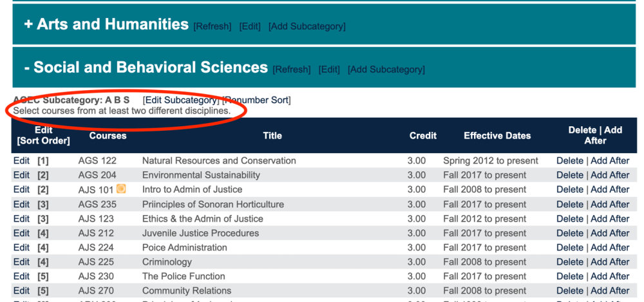The height and width of the screenshot is (302, 644).
Task: Edit the AJS 225 Criminology row
Action: (21, 261)
